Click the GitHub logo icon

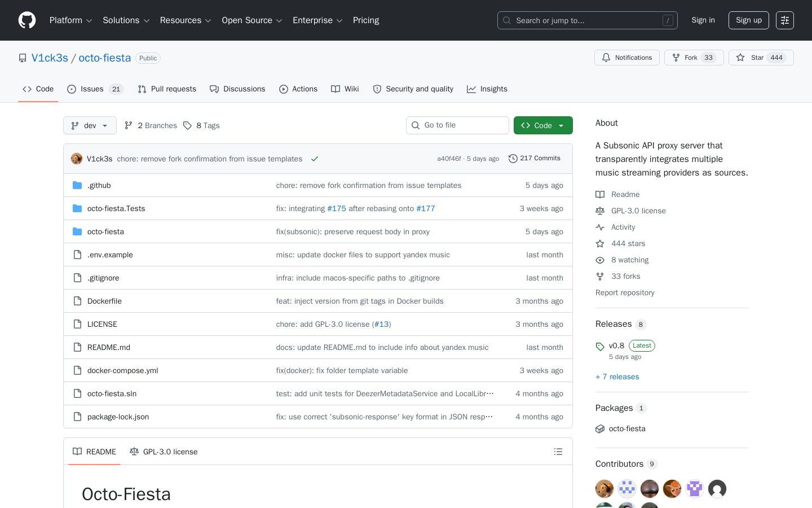(x=27, y=20)
